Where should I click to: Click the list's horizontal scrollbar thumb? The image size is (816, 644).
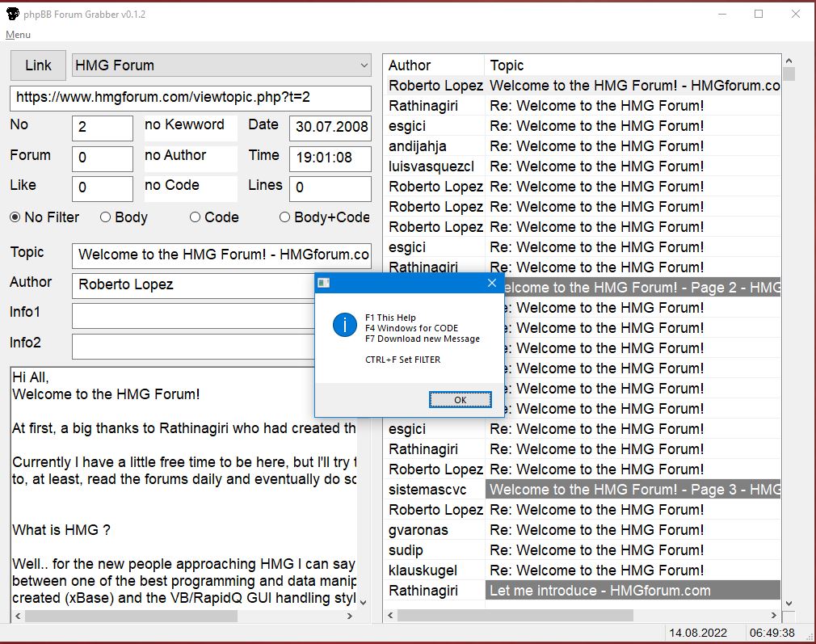(515, 616)
